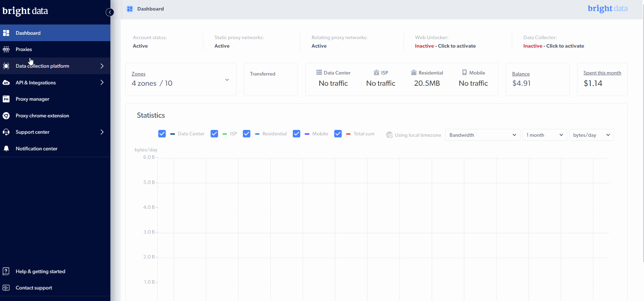
Task: Expand the Data collection platform submenu arrow
Action: click(x=102, y=66)
